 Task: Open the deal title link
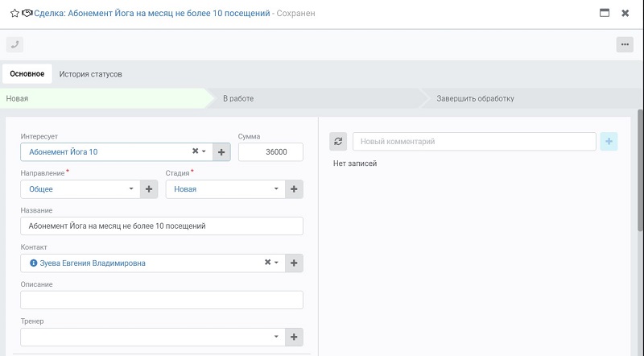(x=151, y=13)
